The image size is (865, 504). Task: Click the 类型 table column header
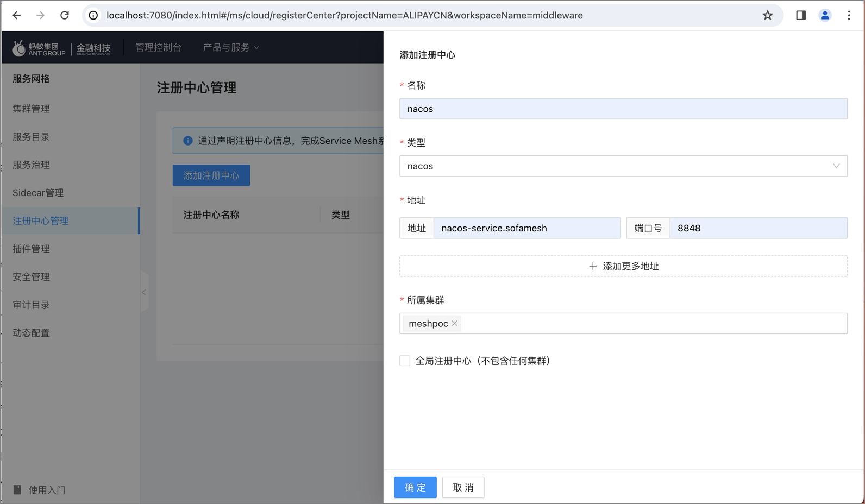341,215
